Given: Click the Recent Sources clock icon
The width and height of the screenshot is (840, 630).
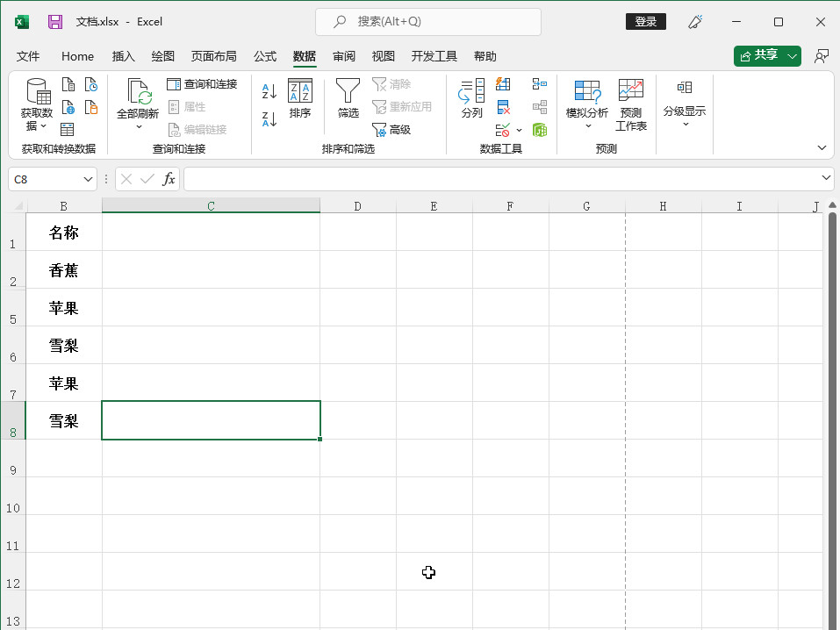Looking at the screenshot, I should click(91, 84).
